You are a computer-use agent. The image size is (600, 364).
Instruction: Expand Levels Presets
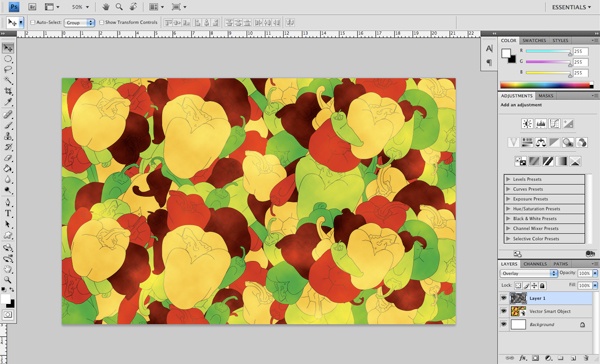(x=508, y=179)
